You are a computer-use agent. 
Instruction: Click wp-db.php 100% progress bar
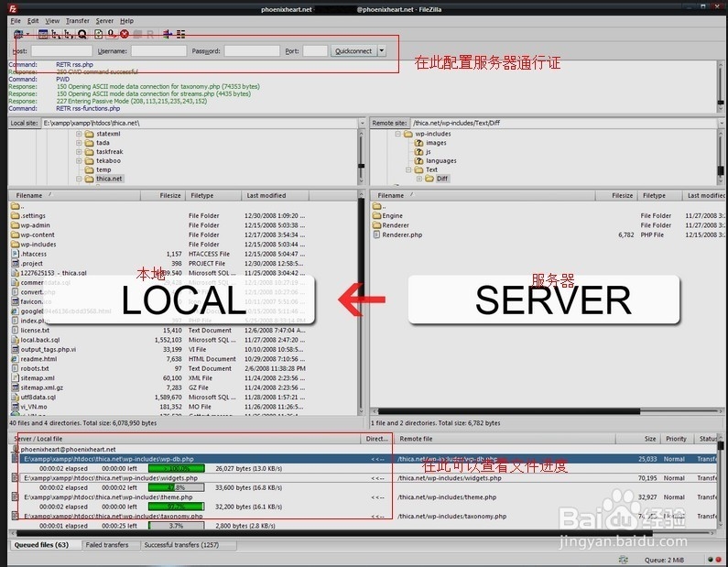click(177, 469)
